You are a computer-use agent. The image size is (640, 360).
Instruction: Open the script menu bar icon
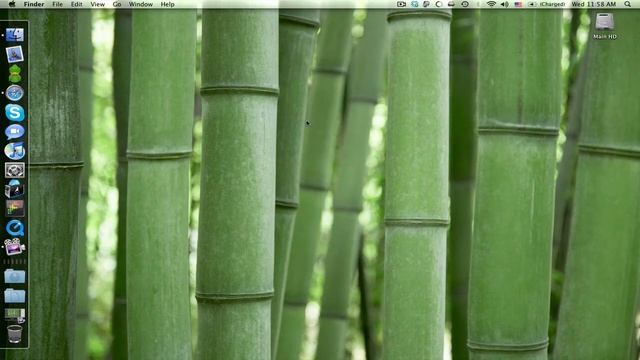427,4
